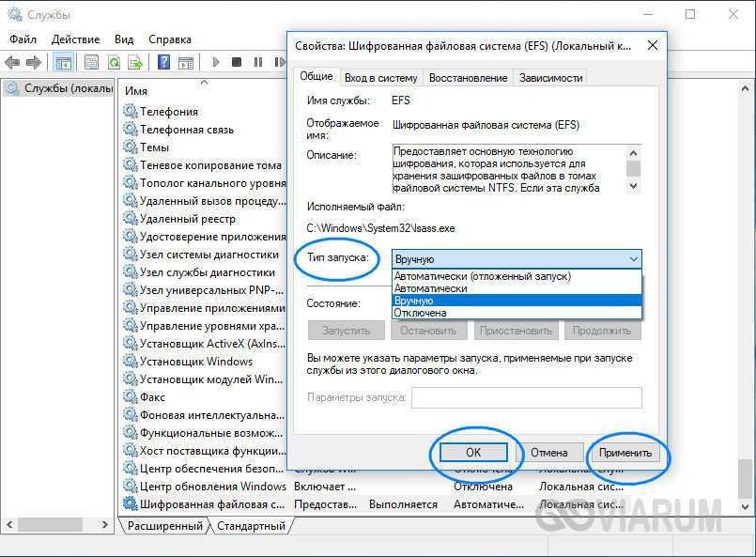Viewport: 756px width, 557px height.
Task: Click the executable path C:\Windows\System32\lsass.exe
Action: (x=381, y=228)
